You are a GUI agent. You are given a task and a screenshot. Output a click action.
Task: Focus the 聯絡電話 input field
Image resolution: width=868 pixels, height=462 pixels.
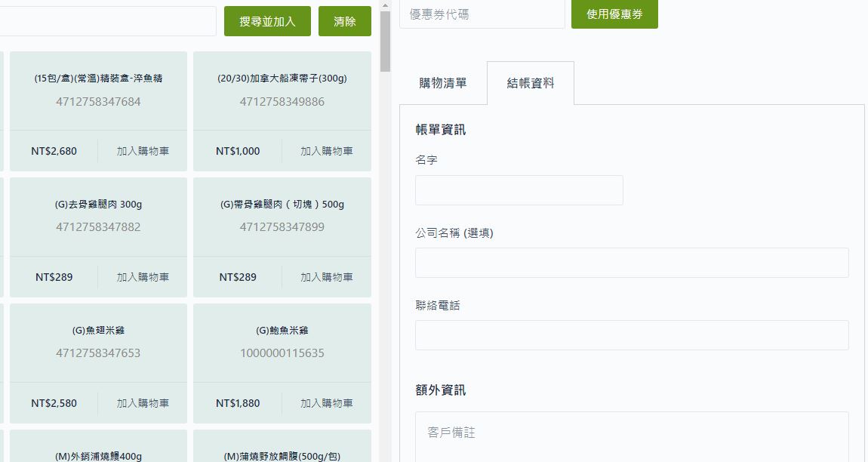(631, 335)
